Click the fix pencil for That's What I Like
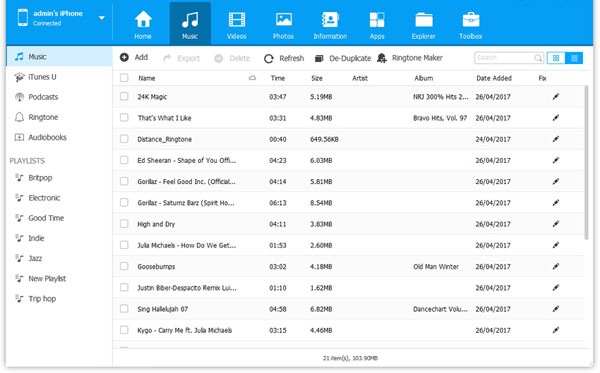600x373 pixels. click(x=556, y=117)
